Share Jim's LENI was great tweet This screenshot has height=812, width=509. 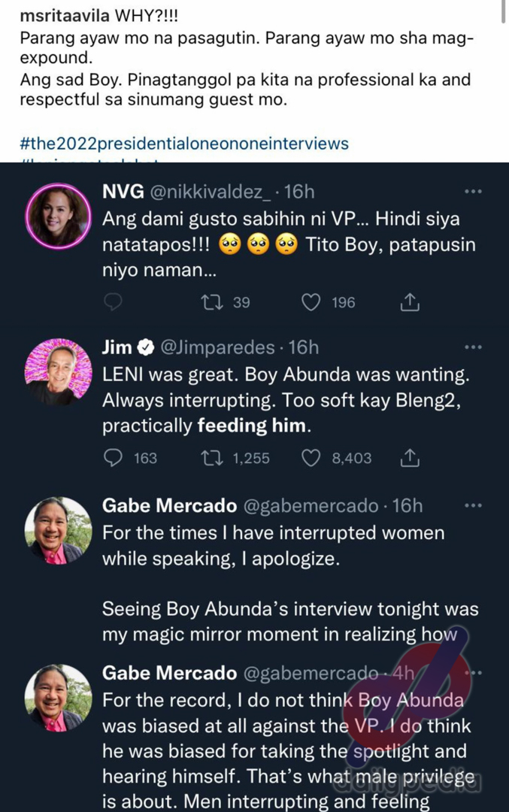tap(409, 458)
